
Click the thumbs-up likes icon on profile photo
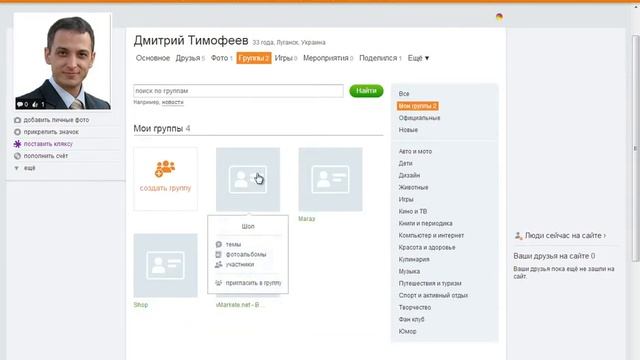click(35, 104)
